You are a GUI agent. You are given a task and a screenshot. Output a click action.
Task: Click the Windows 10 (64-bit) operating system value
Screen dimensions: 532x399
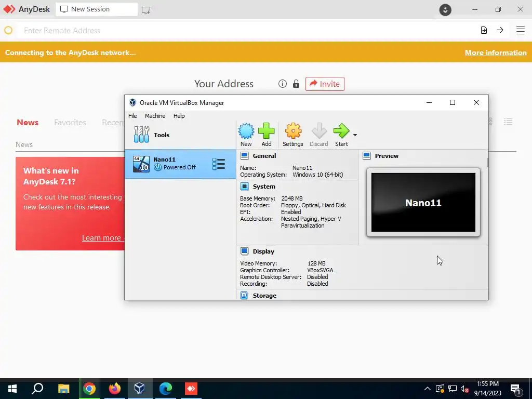(318, 175)
